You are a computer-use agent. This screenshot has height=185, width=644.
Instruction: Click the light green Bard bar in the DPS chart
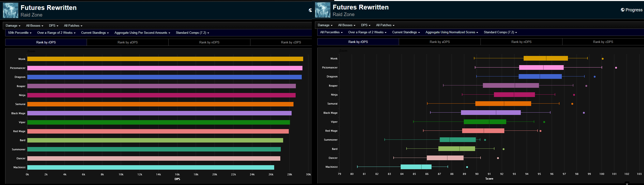pyautogui.click(x=155, y=140)
